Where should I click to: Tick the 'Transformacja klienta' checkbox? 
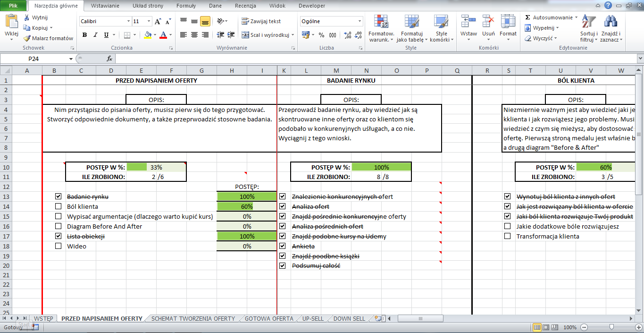tap(507, 236)
